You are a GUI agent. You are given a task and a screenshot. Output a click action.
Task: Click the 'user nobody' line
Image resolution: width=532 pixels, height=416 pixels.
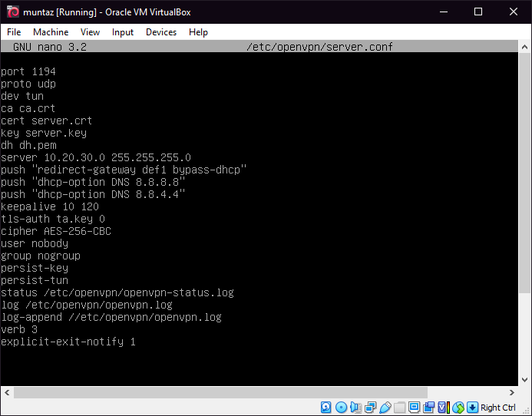[35, 243]
